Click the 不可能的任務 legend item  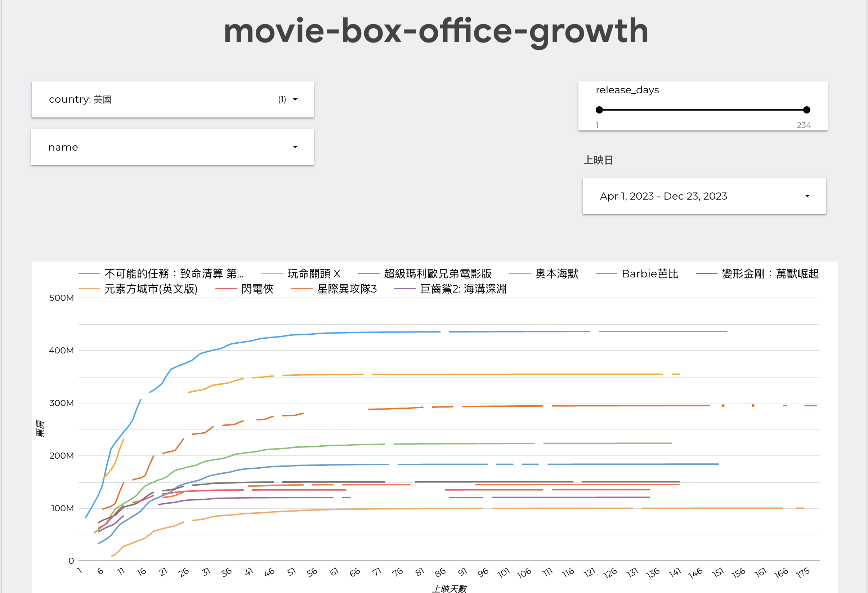pos(174,274)
